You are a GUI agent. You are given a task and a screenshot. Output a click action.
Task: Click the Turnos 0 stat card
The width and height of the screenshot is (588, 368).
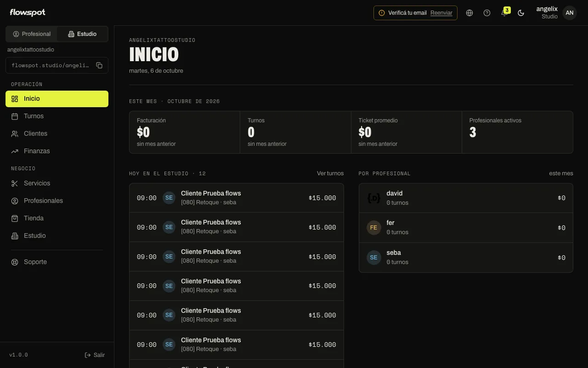click(x=295, y=132)
